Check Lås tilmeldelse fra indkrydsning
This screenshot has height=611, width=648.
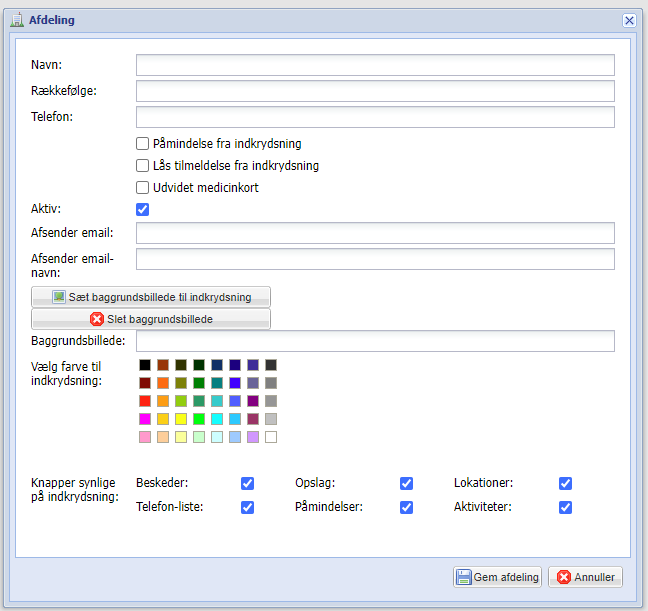point(143,165)
